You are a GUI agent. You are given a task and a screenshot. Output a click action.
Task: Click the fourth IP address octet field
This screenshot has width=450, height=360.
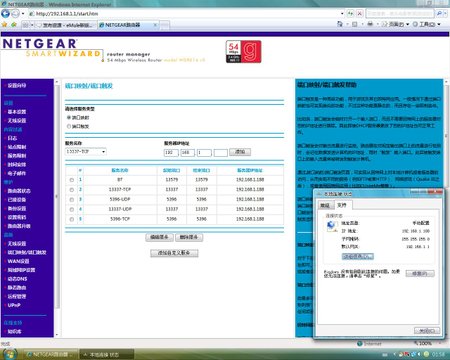tap(220, 153)
